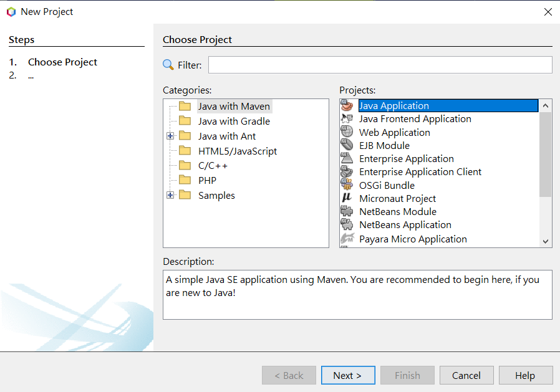Click the disabled Back button
The height and width of the screenshot is (392, 560).
(289, 375)
